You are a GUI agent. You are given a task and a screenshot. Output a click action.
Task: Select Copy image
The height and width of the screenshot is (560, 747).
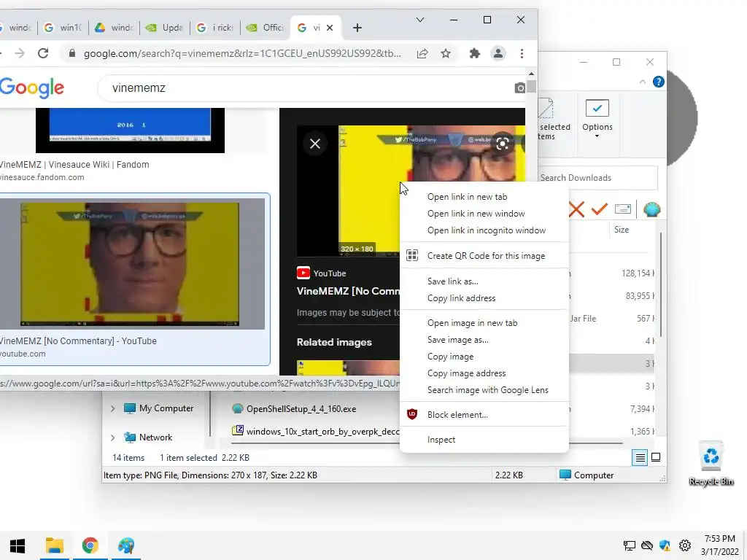coord(484,356)
